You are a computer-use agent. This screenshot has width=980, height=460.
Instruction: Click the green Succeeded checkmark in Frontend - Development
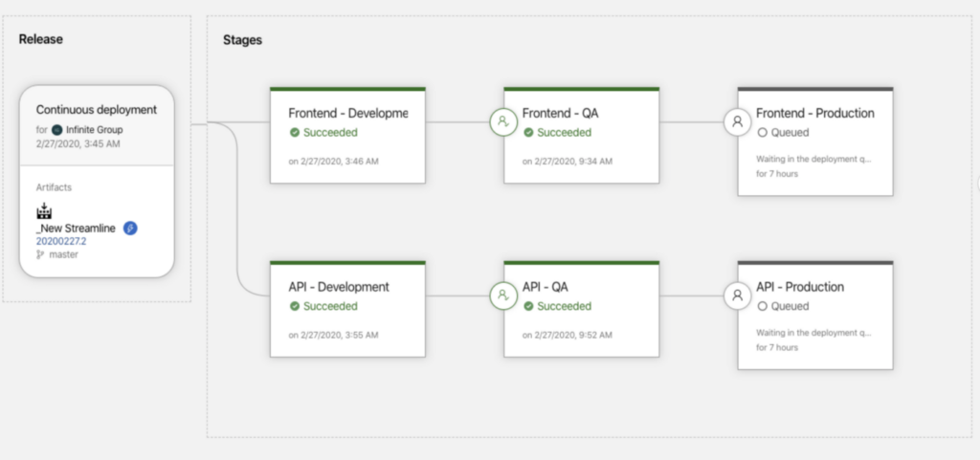tap(295, 132)
